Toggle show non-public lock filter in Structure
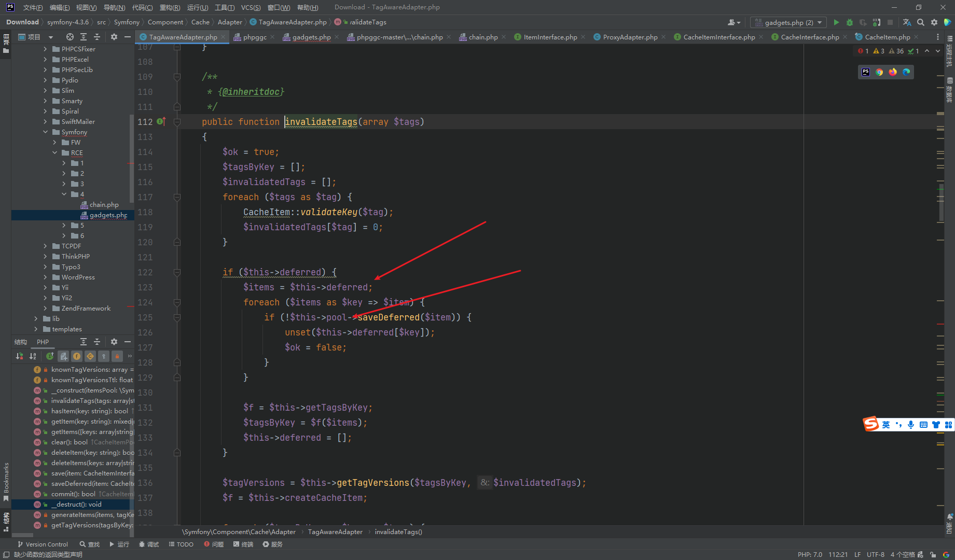955x560 pixels. 117,356
